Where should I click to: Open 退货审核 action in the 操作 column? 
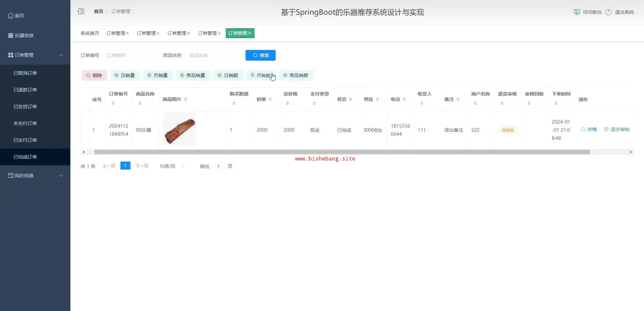pos(617,130)
